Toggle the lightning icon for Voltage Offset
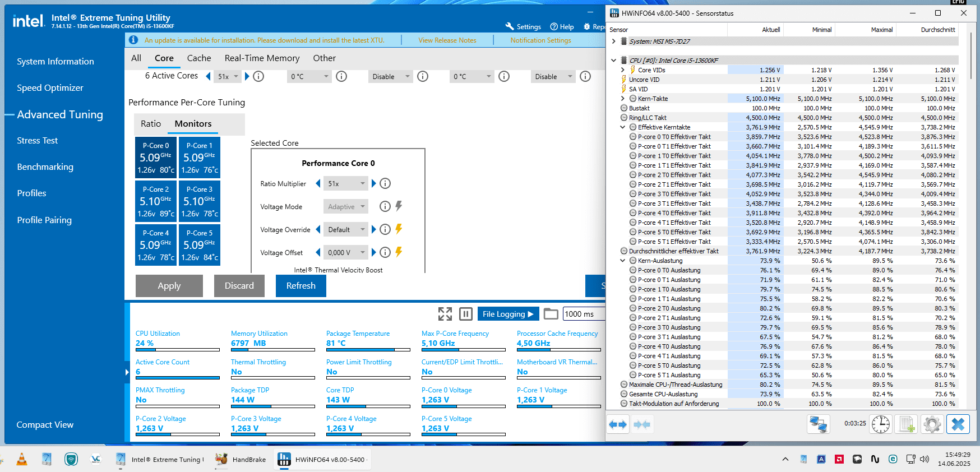980x472 pixels. point(399,252)
